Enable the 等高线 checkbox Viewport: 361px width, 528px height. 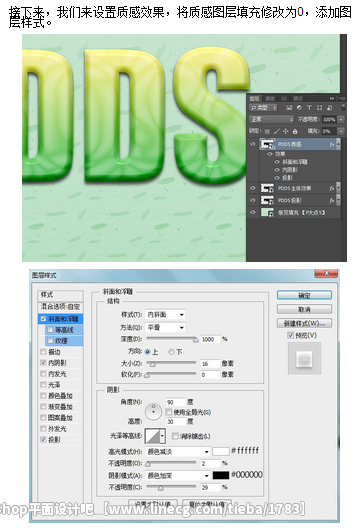point(50,330)
